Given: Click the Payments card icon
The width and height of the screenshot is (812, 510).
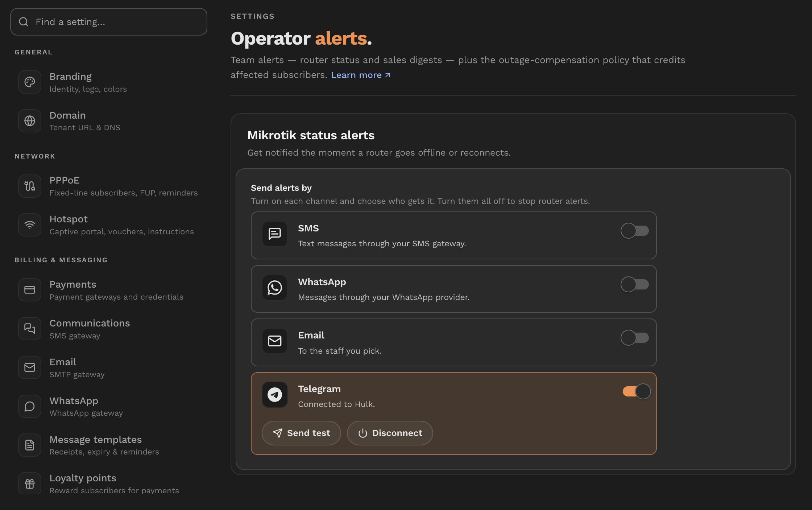Looking at the screenshot, I should click(x=30, y=290).
